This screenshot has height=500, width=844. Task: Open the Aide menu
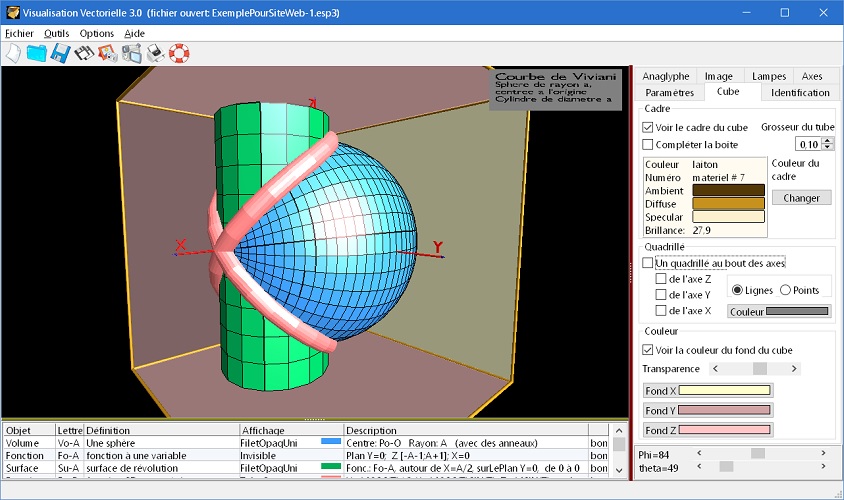coord(135,33)
